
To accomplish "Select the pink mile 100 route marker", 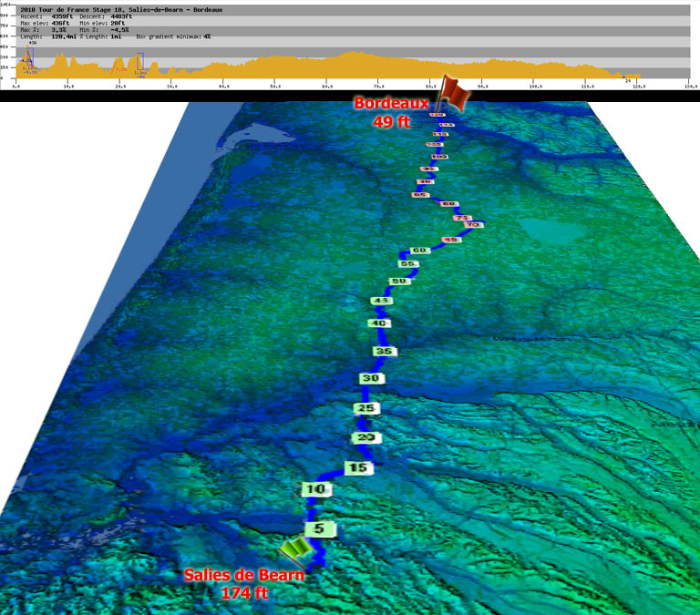I will (439, 157).
